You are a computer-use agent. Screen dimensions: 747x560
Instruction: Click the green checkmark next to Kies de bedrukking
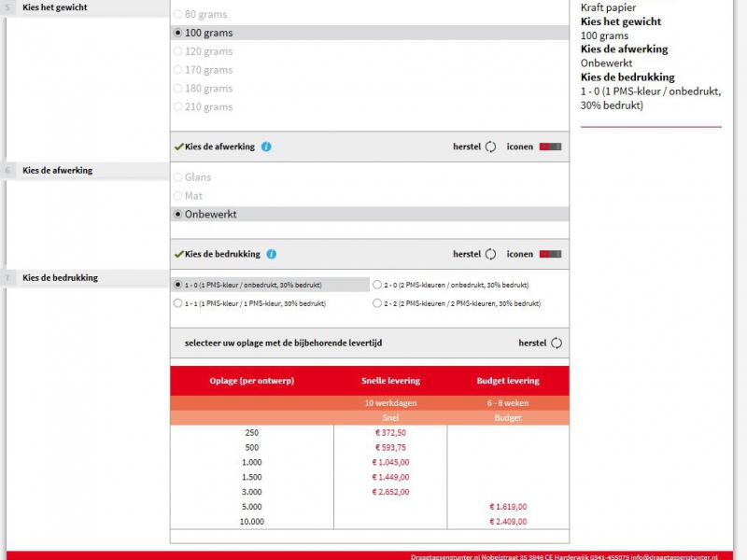tap(178, 254)
